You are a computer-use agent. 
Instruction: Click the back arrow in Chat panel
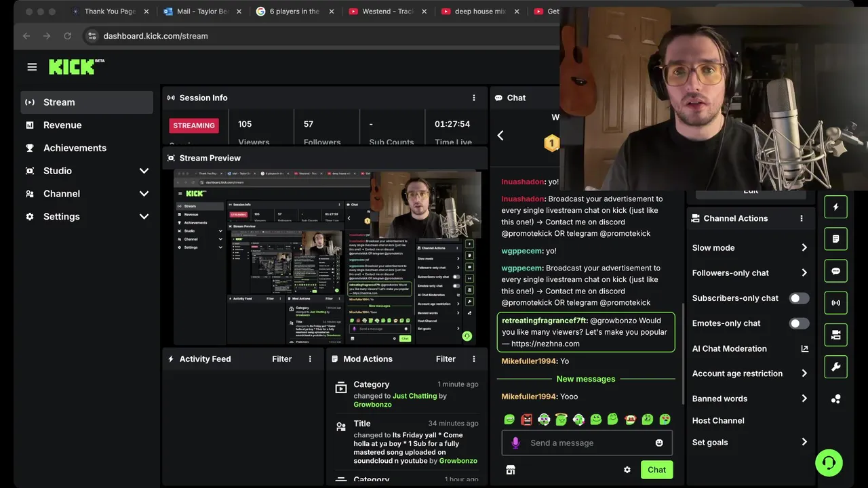coord(500,136)
